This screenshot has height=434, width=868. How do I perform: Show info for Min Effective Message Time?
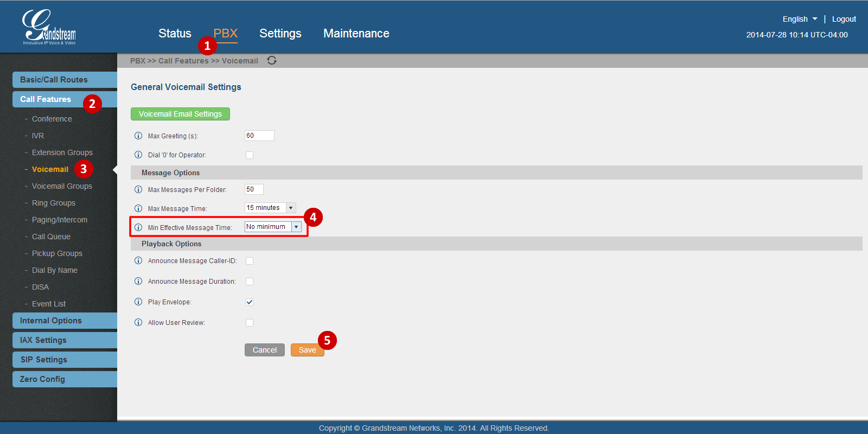pyautogui.click(x=138, y=228)
